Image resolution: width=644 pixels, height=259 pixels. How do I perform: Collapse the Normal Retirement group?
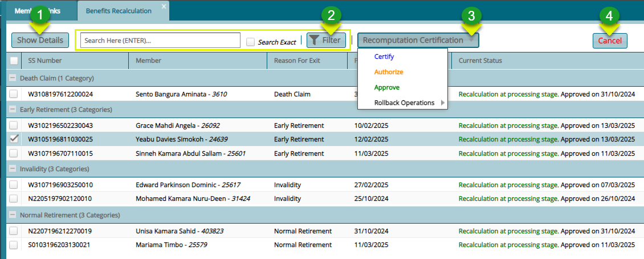click(x=13, y=216)
